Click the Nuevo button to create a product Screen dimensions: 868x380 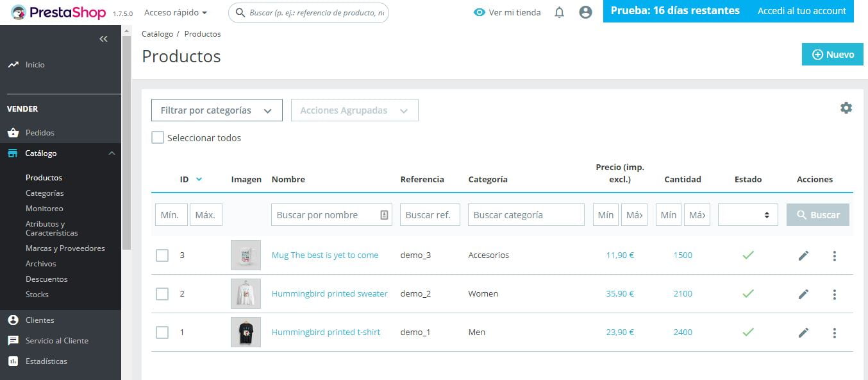(832, 54)
